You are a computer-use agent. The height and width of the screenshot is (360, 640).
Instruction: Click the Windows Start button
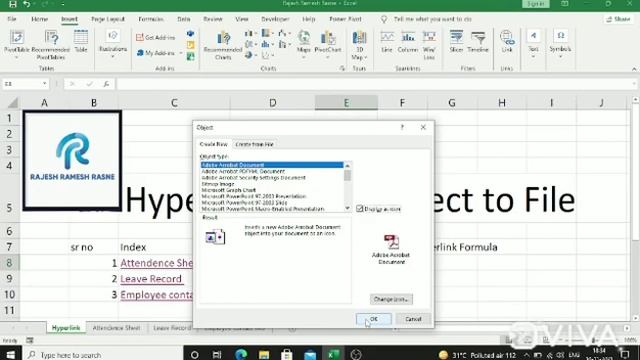coord(10,354)
